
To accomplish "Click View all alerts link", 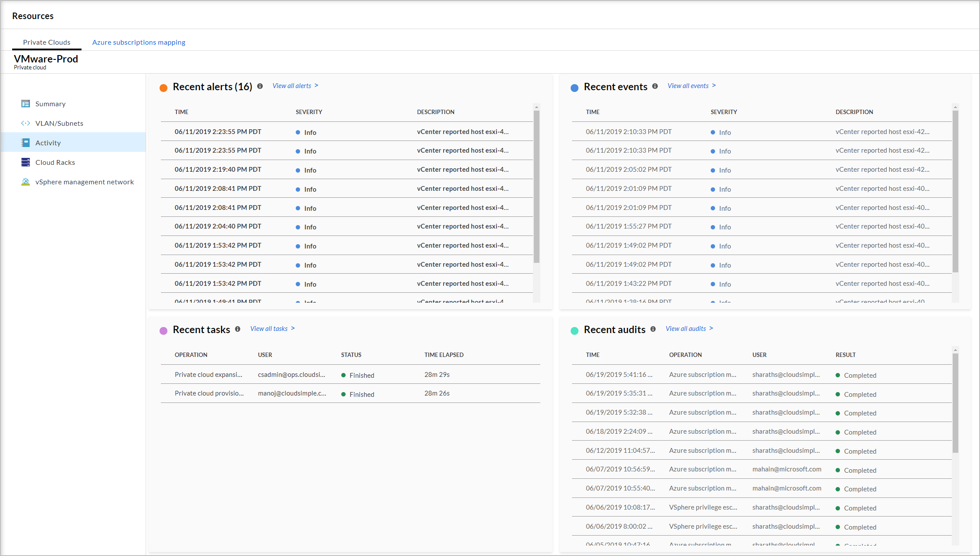I will (x=294, y=85).
